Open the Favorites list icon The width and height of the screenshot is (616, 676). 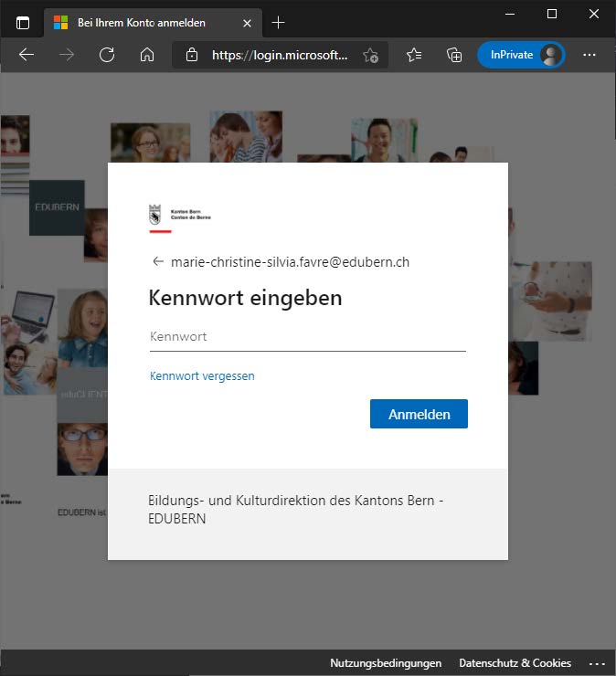414,55
